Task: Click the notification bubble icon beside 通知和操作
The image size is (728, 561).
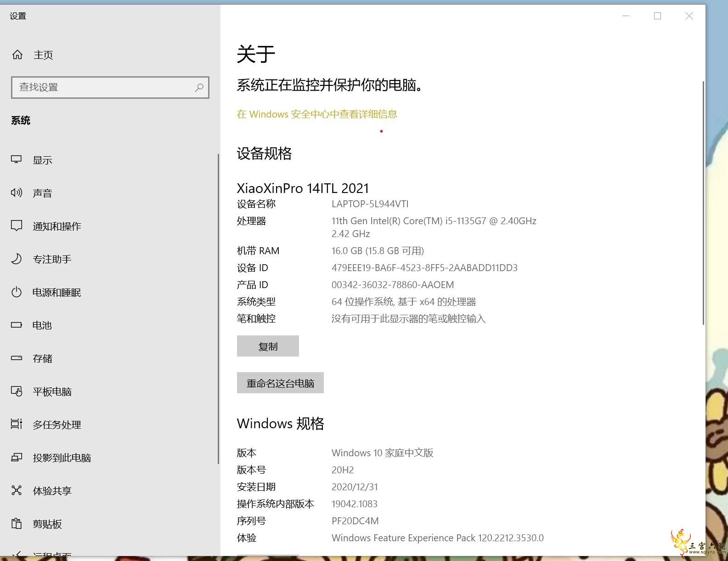Action: point(17,226)
